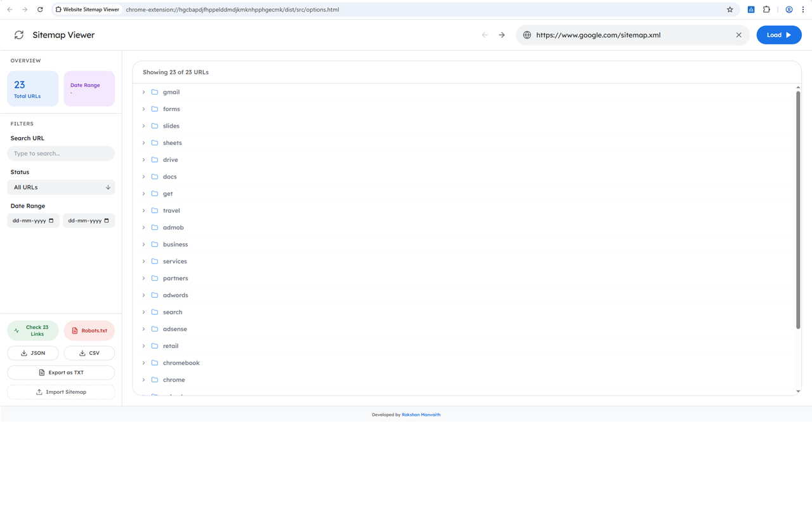
Task: Open the Chrome profile avatar
Action: pos(789,10)
